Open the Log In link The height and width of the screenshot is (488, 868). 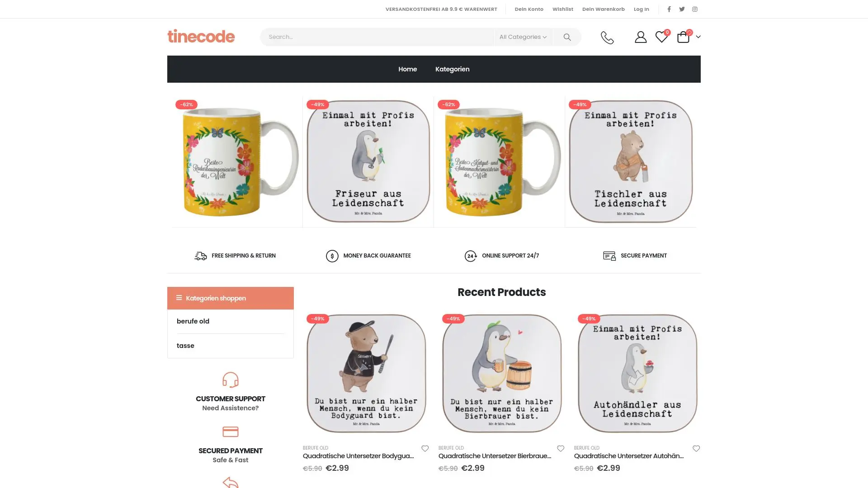coord(641,9)
